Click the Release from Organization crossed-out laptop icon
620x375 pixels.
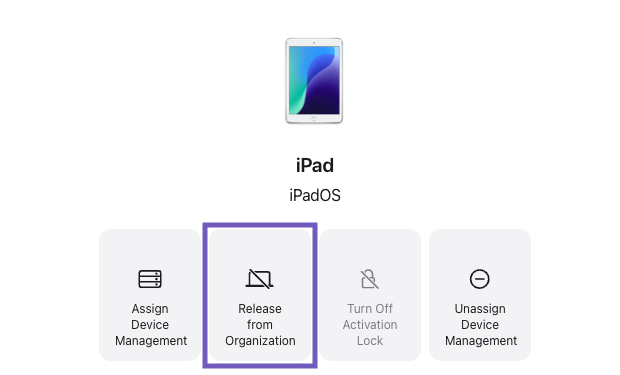(x=260, y=279)
